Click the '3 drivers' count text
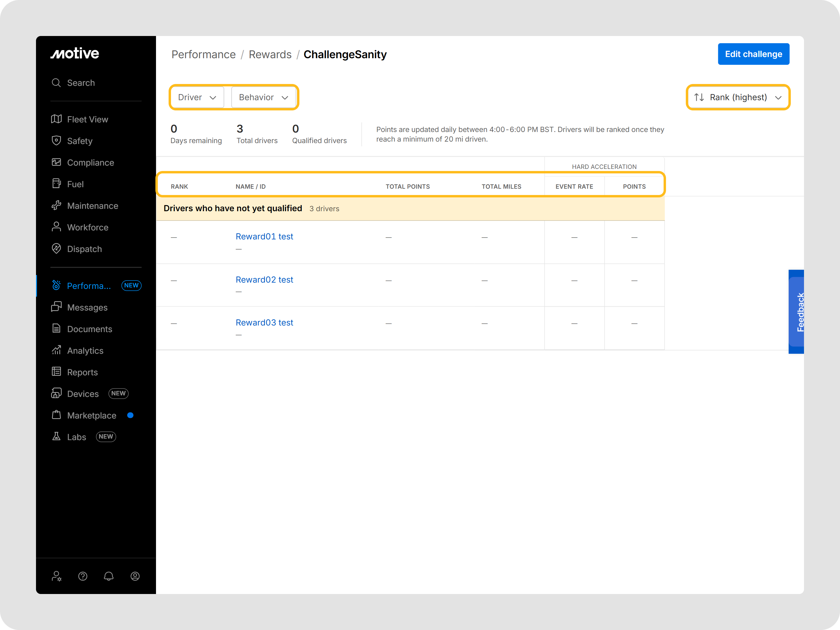The height and width of the screenshot is (630, 840). pyautogui.click(x=324, y=209)
